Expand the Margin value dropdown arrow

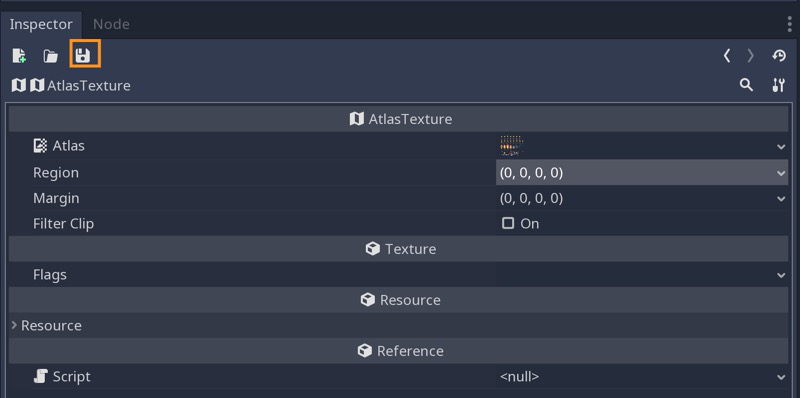(781, 199)
